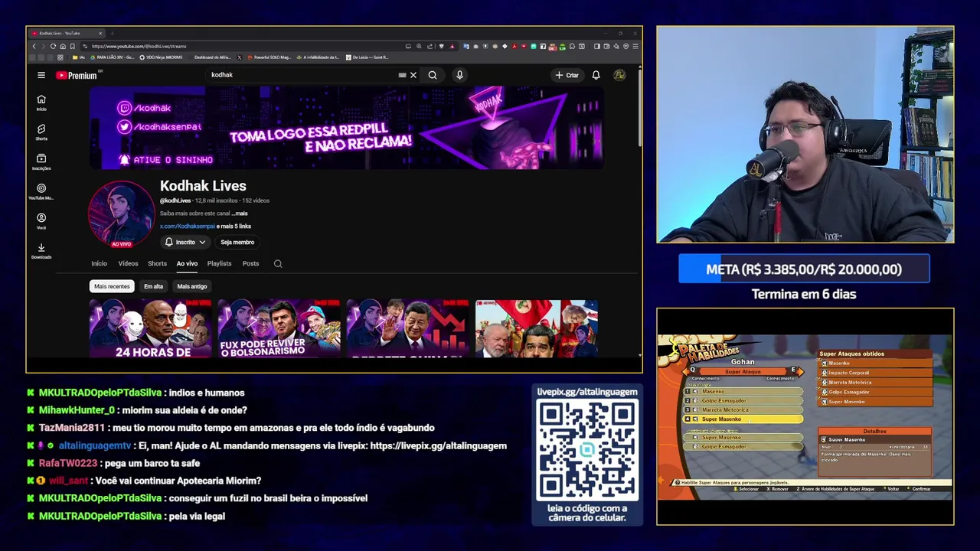
Task: Start voice search with microphone icon
Action: (459, 75)
